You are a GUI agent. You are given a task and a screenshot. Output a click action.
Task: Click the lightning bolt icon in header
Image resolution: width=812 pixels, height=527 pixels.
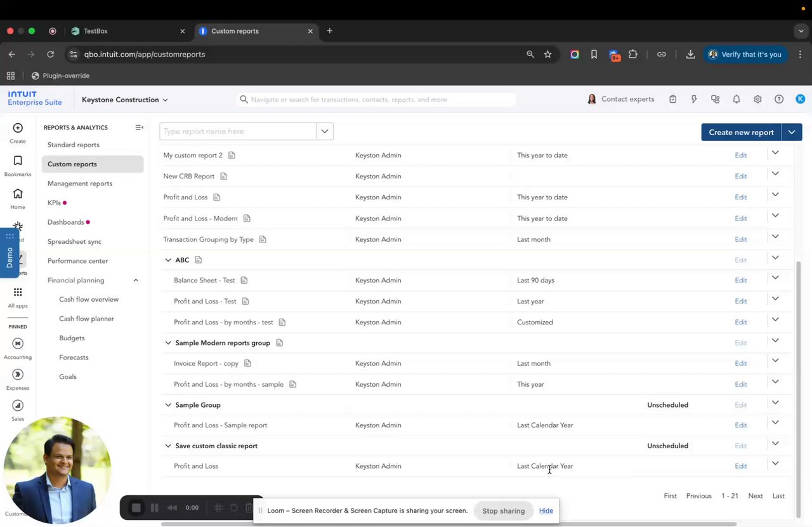pos(694,99)
